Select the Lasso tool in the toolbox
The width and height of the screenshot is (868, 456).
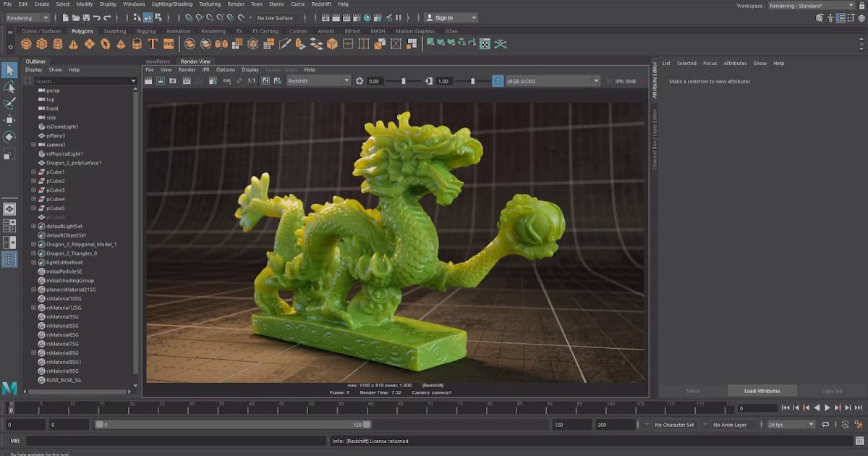click(10, 88)
